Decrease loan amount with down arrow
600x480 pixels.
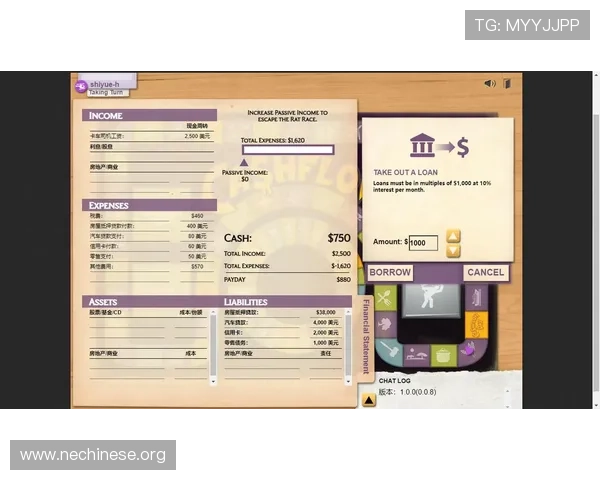pyautogui.click(x=453, y=250)
